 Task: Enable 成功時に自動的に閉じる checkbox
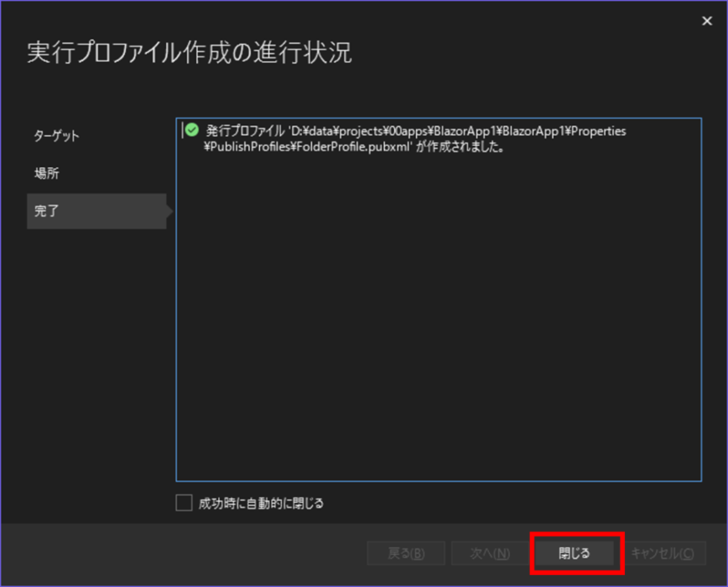(184, 503)
